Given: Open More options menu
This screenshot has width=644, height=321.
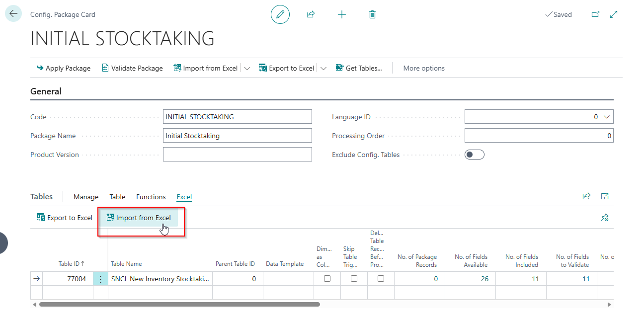Looking at the screenshot, I should [424, 68].
